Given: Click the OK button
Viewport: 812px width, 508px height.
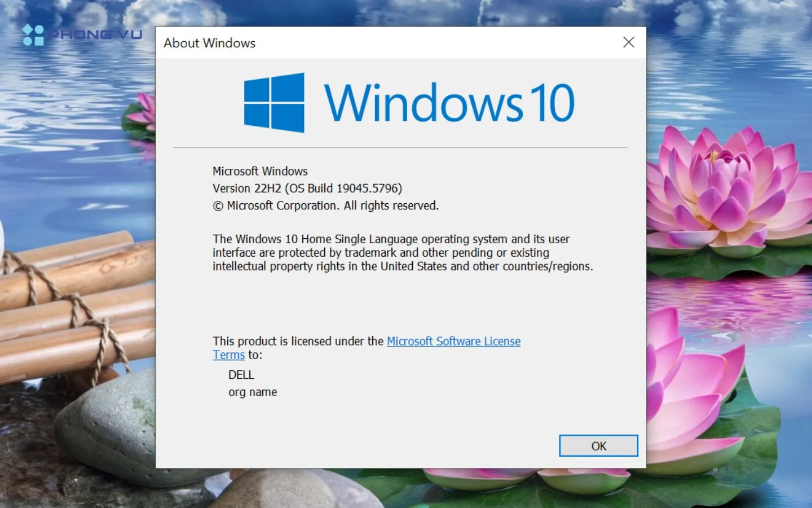Looking at the screenshot, I should point(598,446).
